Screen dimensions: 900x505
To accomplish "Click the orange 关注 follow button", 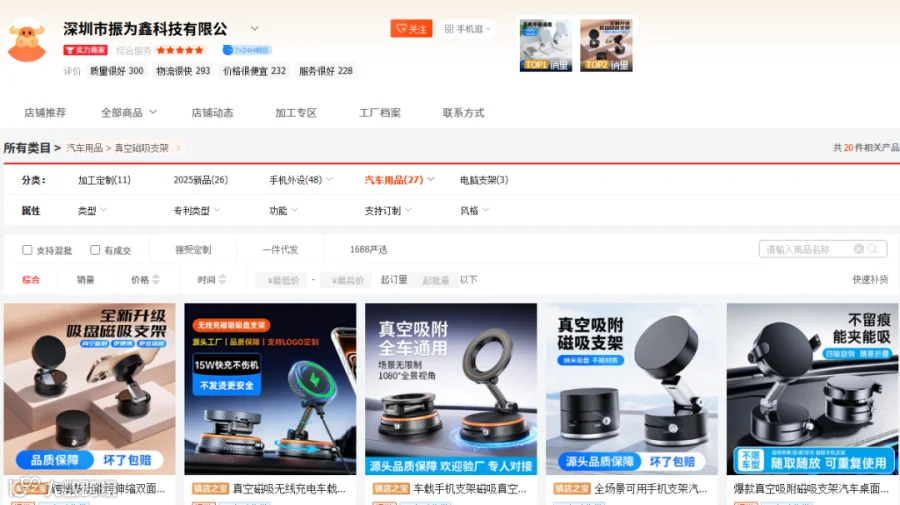I will [x=411, y=29].
